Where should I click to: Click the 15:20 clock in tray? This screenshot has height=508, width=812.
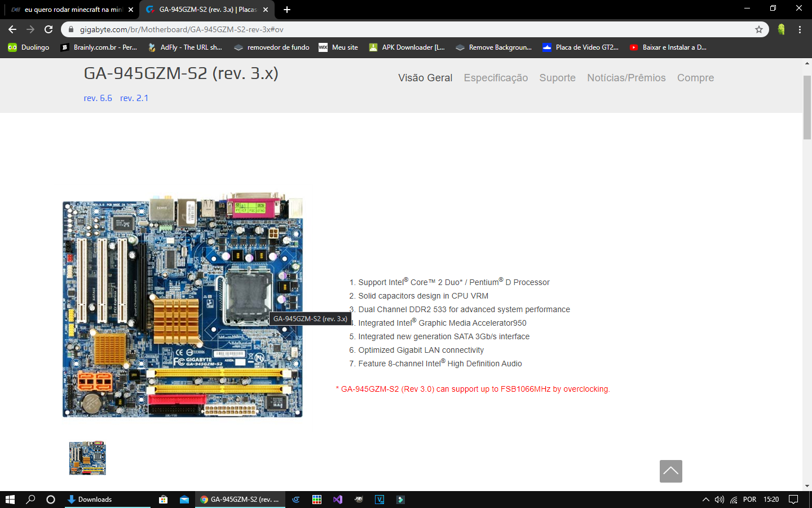coord(771,500)
